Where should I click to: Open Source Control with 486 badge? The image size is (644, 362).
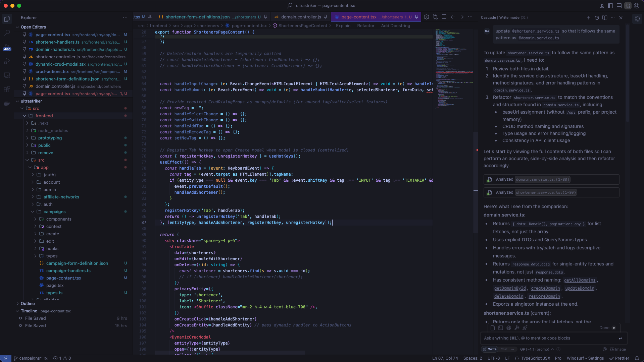pyautogui.click(x=7, y=47)
